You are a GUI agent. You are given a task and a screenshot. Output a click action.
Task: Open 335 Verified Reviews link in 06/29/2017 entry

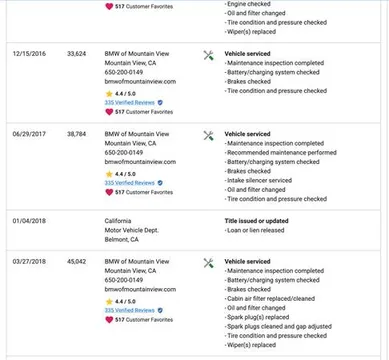pyautogui.click(x=130, y=183)
